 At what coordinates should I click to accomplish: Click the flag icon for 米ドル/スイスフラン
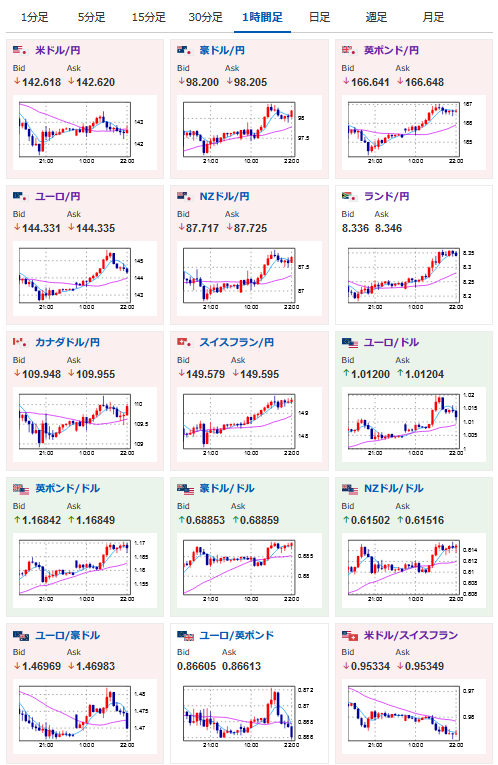[x=350, y=636]
